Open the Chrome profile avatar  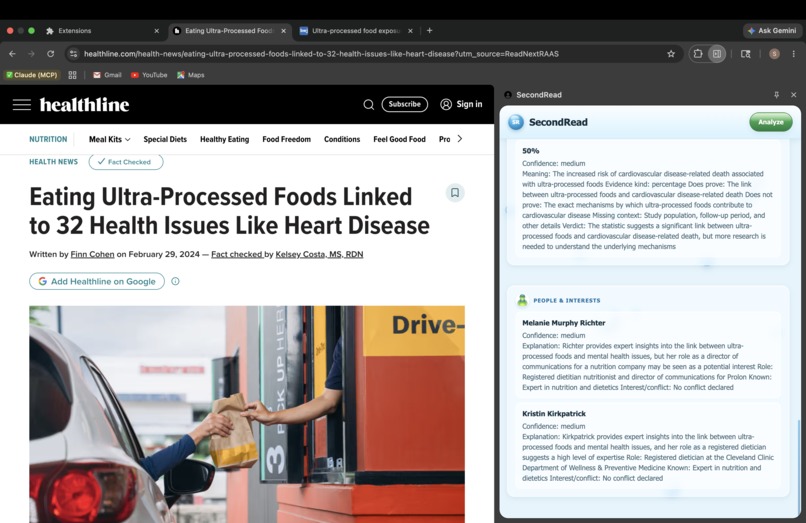pos(774,53)
